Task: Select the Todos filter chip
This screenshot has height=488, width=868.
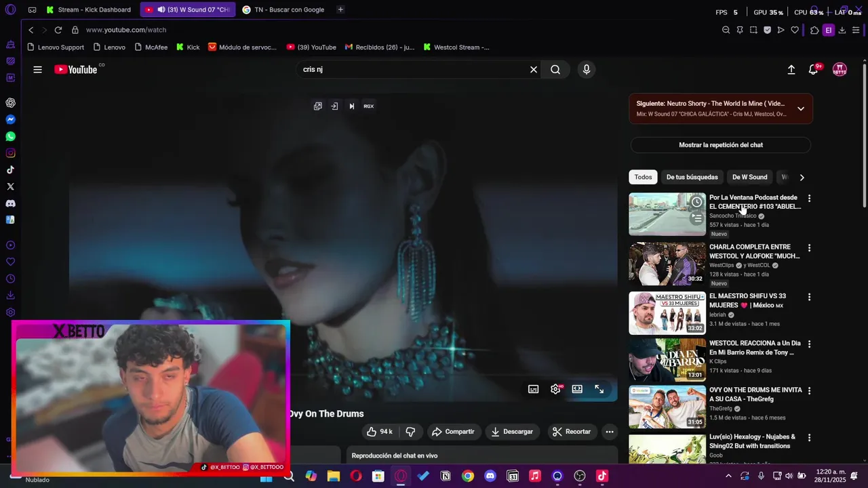Action: coord(643,178)
